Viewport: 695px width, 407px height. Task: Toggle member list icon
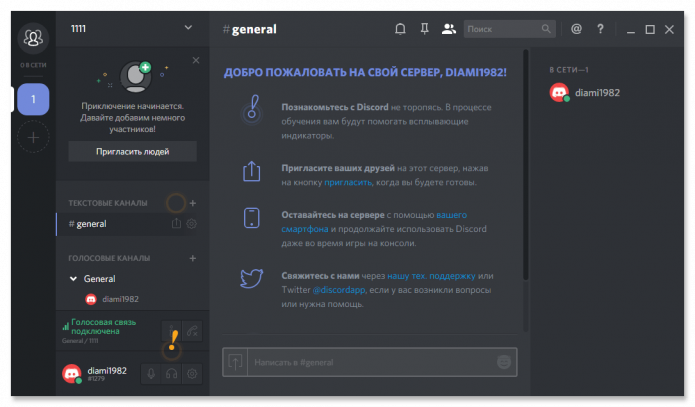(449, 29)
